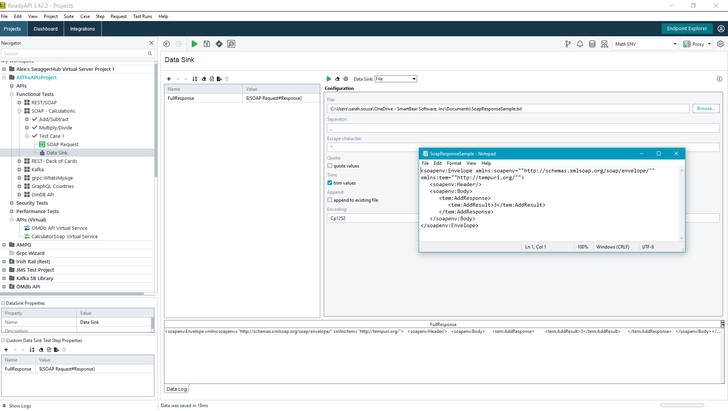This screenshot has height=411, width=728.
Task: Check append to existing file option
Action: click(x=330, y=200)
